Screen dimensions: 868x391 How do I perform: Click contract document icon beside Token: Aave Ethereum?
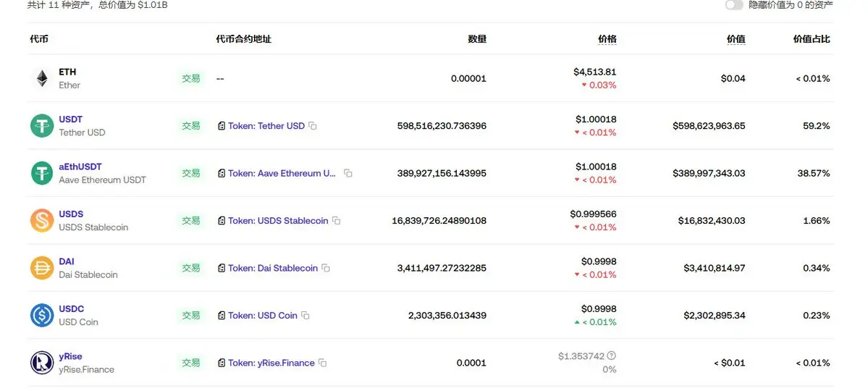222,173
